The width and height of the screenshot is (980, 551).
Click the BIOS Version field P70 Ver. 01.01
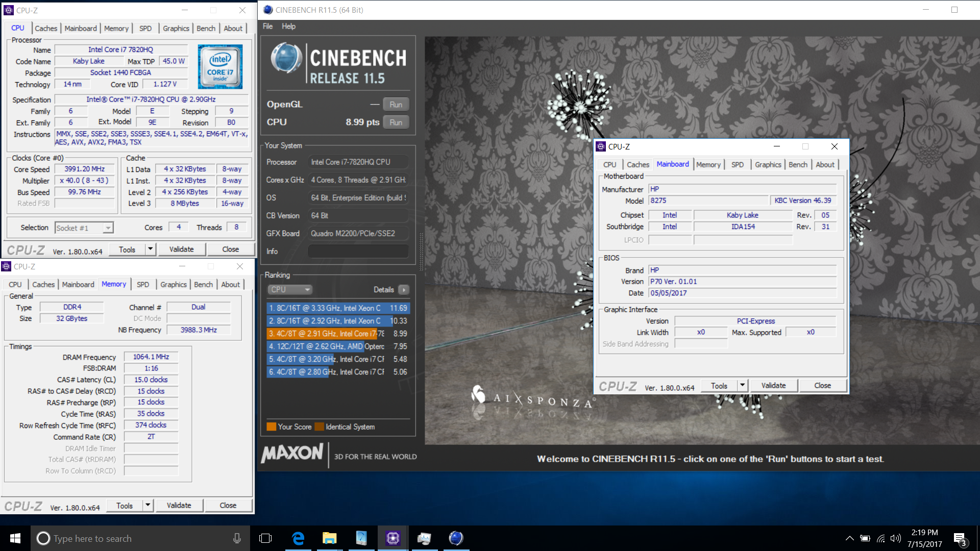coord(743,282)
